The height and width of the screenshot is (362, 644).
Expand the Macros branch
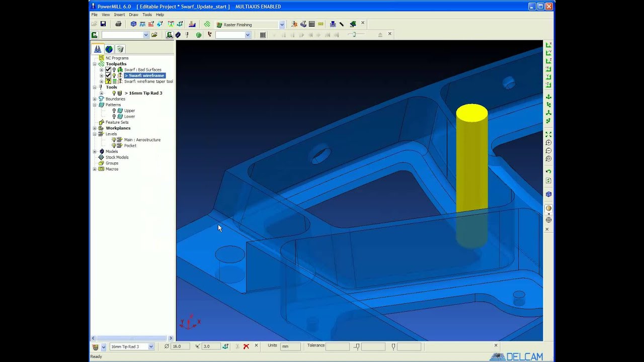pos(95,169)
